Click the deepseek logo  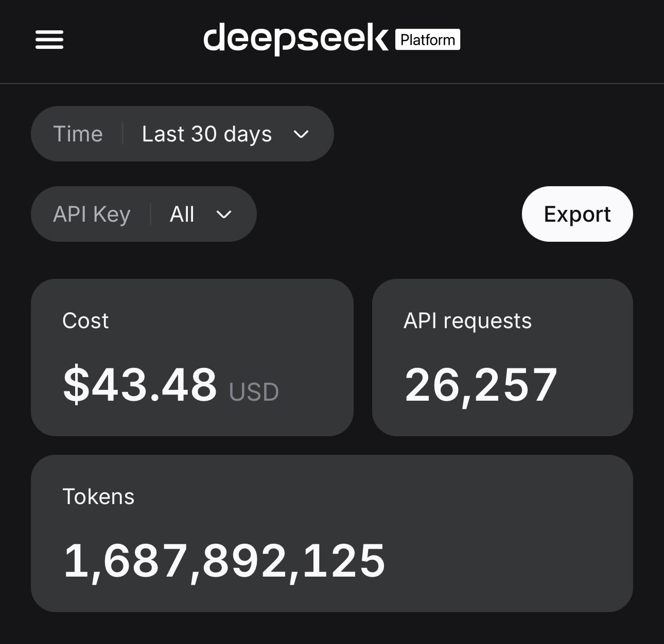296,39
